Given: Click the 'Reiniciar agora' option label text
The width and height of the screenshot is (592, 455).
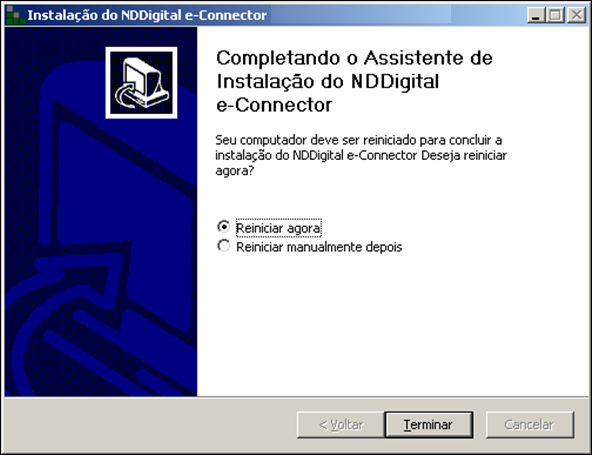Looking at the screenshot, I should click(278, 228).
